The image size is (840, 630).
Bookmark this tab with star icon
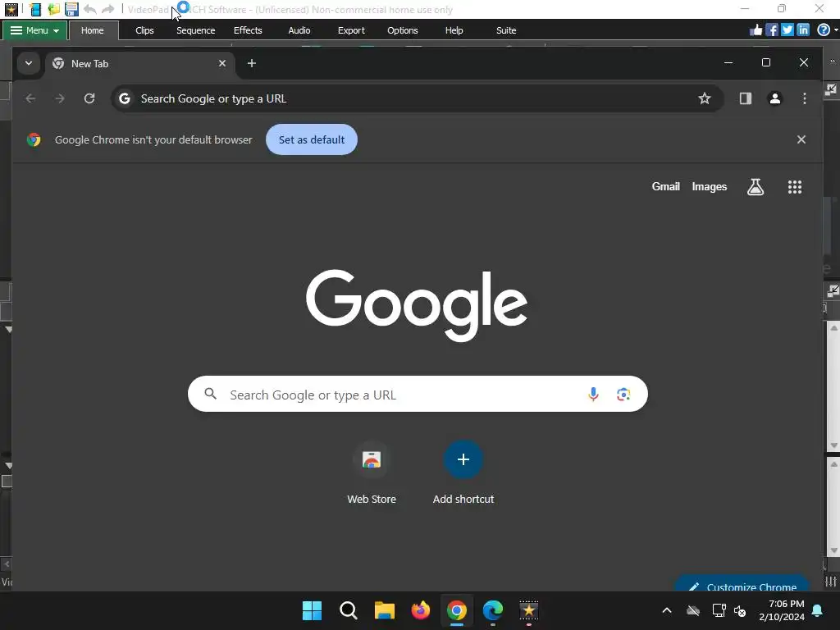(x=705, y=98)
